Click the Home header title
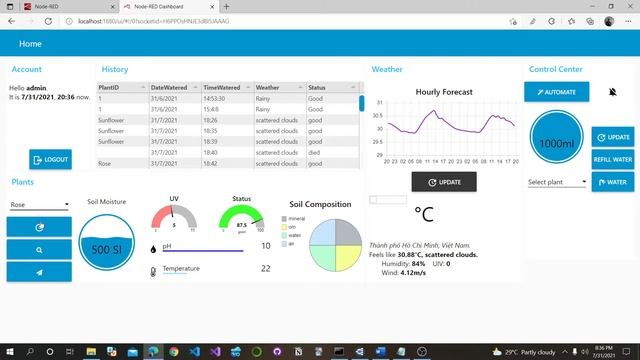The width and height of the screenshot is (640, 360). tap(30, 44)
